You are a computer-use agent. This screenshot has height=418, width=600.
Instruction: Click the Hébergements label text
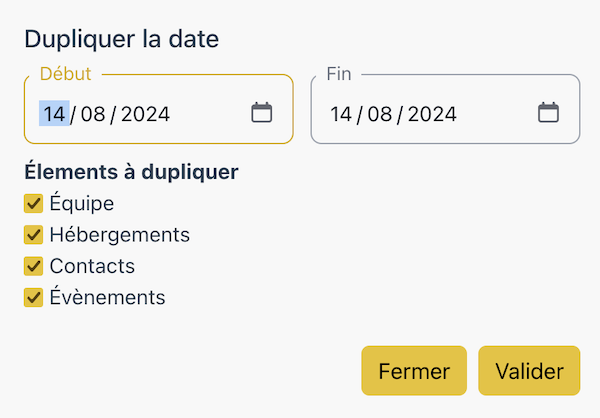coord(120,234)
